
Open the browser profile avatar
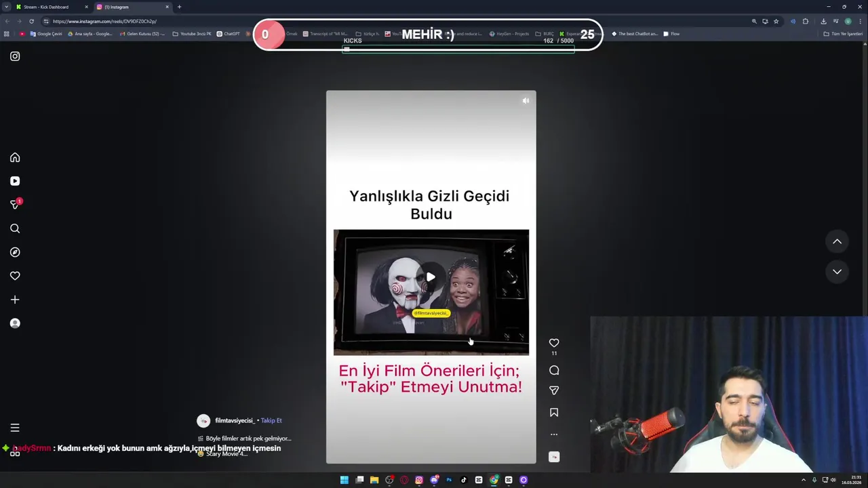point(848,21)
